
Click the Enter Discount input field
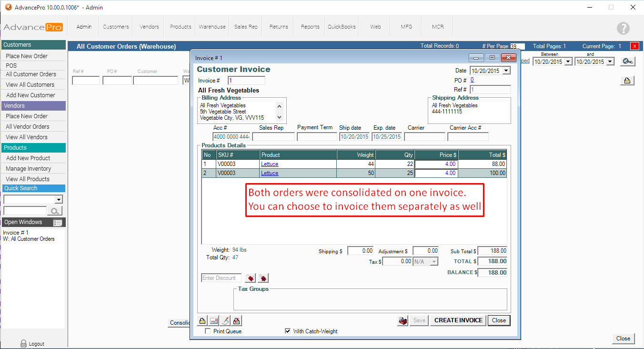221,278
